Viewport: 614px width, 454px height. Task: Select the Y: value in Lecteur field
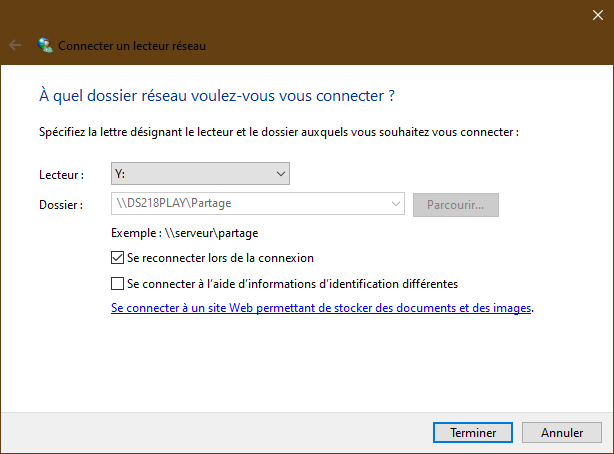pos(190,174)
